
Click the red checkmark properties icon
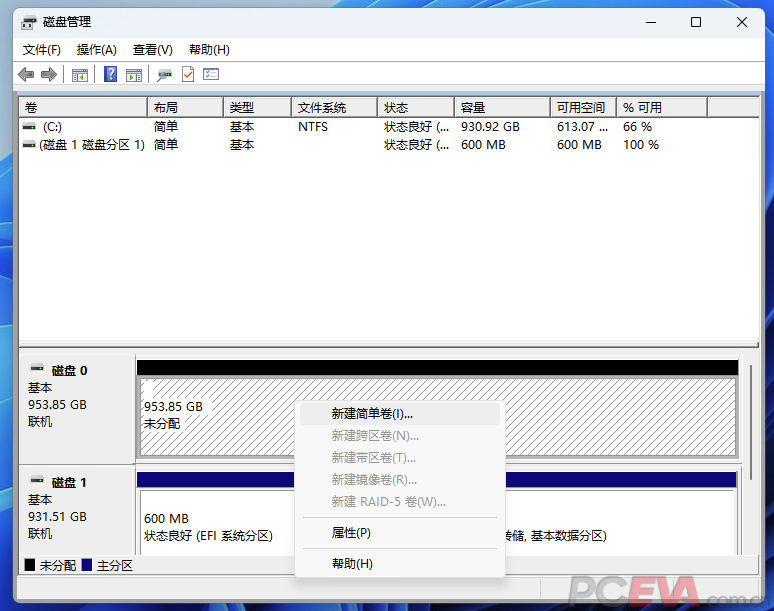click(187, 75)
